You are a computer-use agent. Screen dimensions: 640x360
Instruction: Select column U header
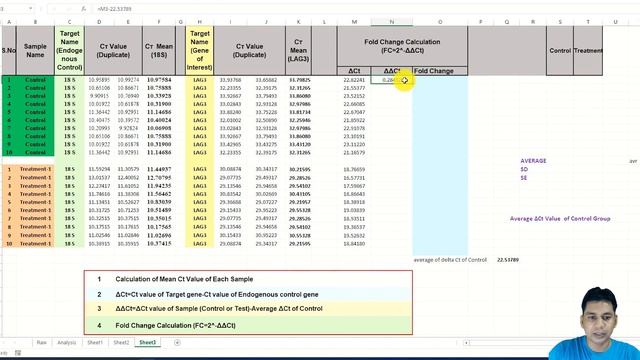[x=615, y=22]
